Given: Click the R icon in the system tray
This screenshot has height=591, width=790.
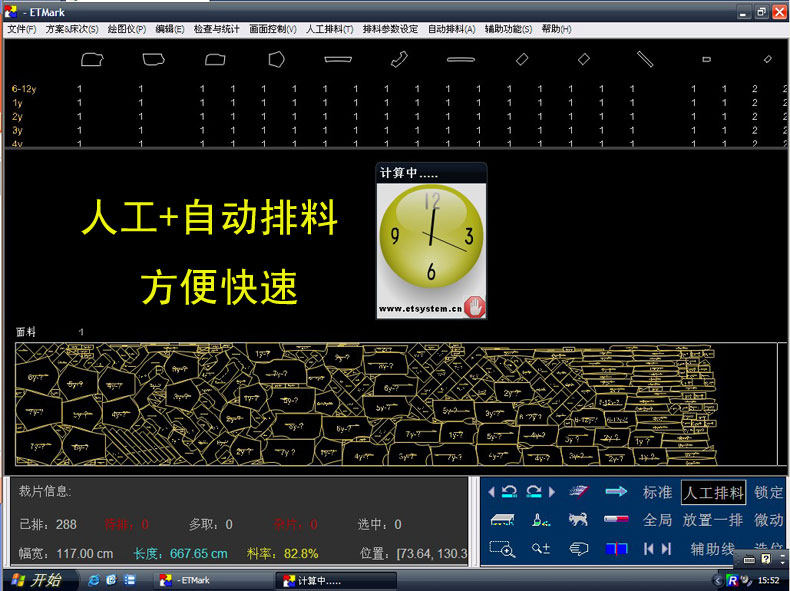Looking at the screenshot, I should pos(733,580).
